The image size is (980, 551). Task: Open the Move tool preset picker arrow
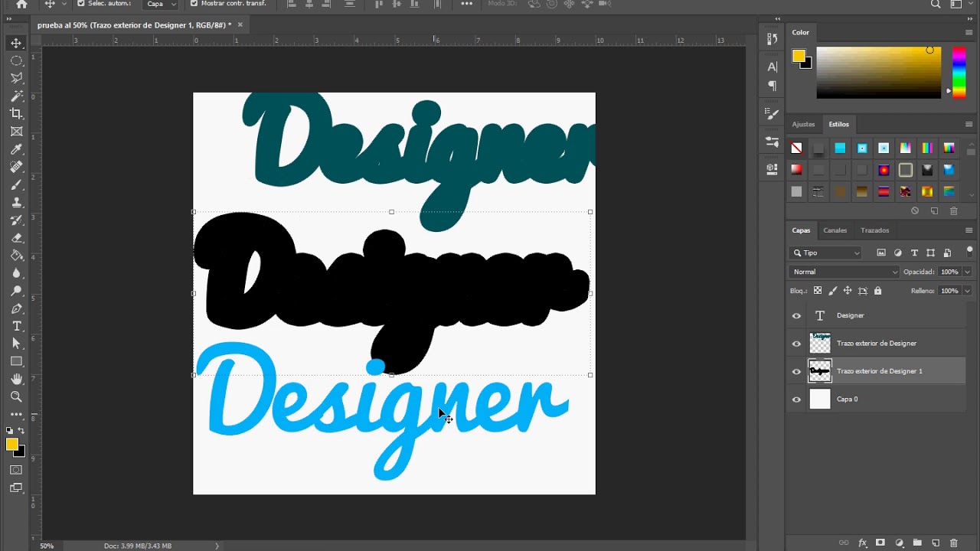[64, 4]
